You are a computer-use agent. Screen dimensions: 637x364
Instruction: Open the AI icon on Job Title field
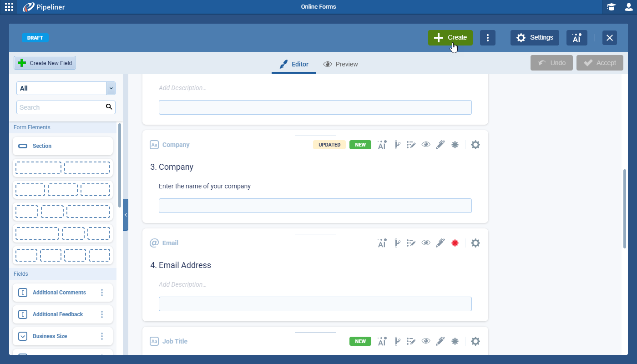coord(382,341)
